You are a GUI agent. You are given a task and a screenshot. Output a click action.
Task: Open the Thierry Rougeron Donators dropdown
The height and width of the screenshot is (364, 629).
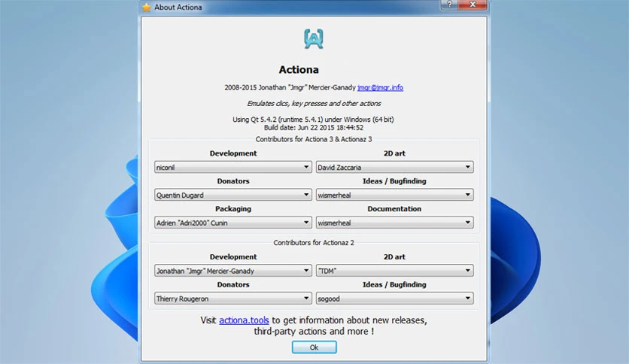click(233, 299)
